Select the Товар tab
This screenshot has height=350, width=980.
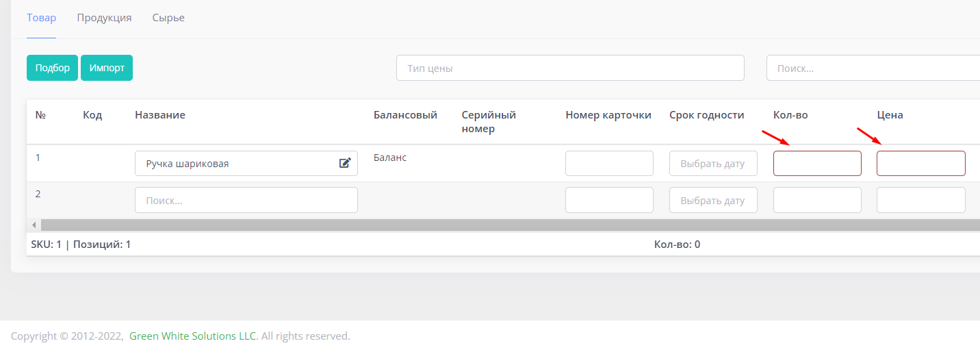(41, 18)
